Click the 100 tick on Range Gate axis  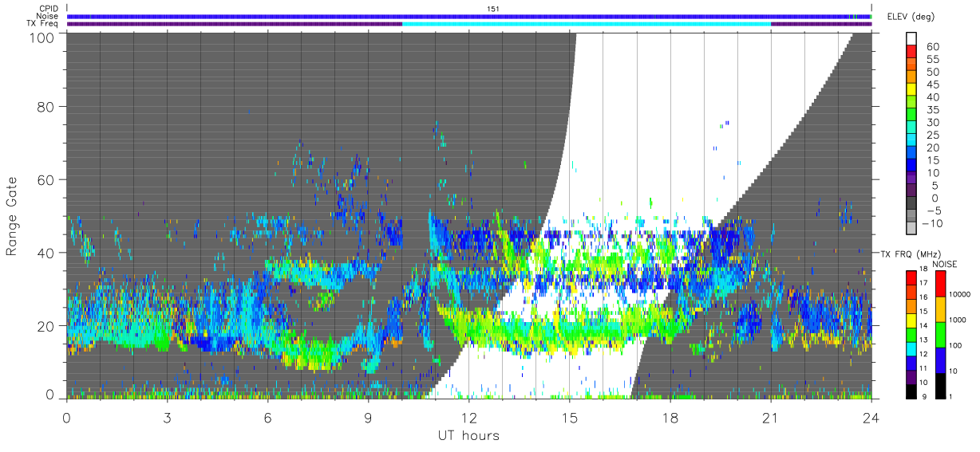click(x=40, y=37)
